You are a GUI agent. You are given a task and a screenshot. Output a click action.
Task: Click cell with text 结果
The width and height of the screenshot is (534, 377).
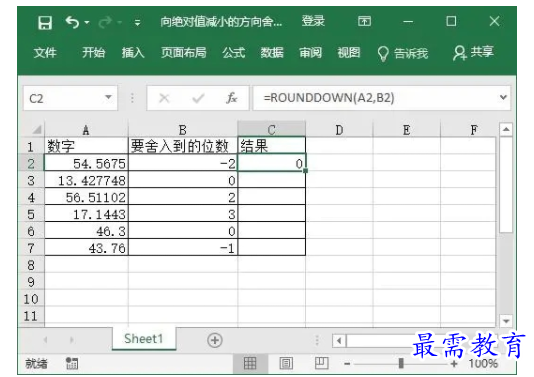271,146
